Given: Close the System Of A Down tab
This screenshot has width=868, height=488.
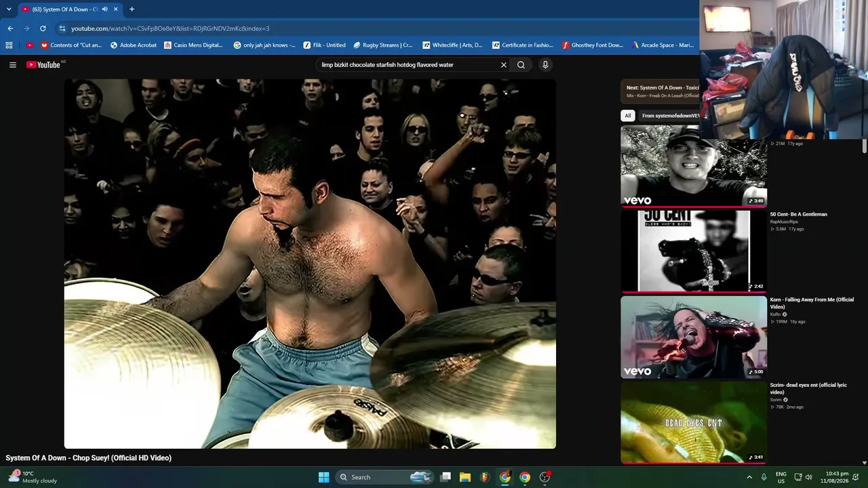Looking at the screenshot, I should 116,9.
